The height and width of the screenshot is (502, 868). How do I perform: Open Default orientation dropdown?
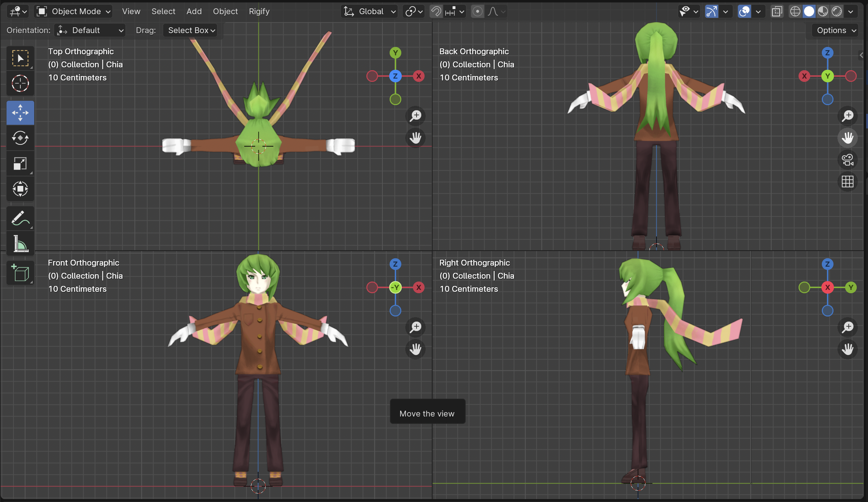90,30
